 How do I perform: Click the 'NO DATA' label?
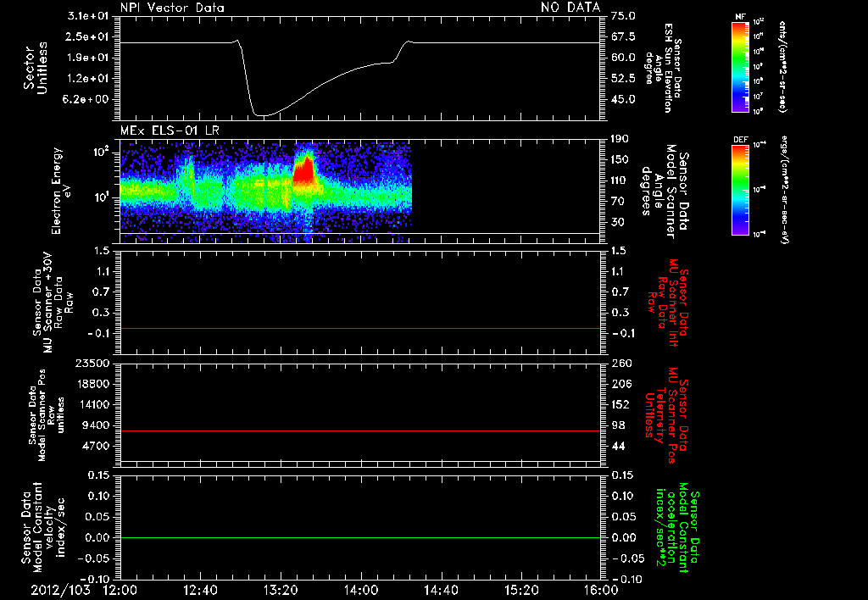point(570,8)
